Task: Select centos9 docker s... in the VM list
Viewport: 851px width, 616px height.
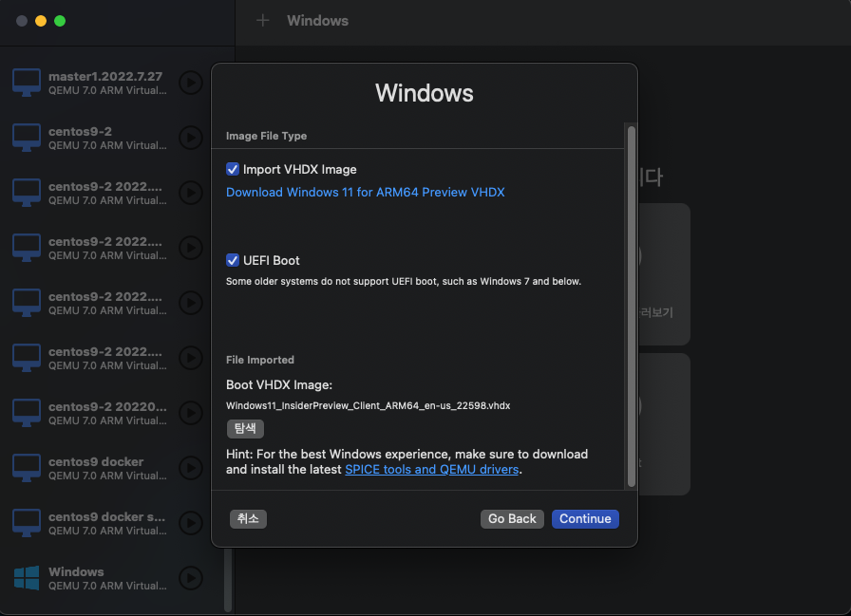Action: [x=107, y=523]
